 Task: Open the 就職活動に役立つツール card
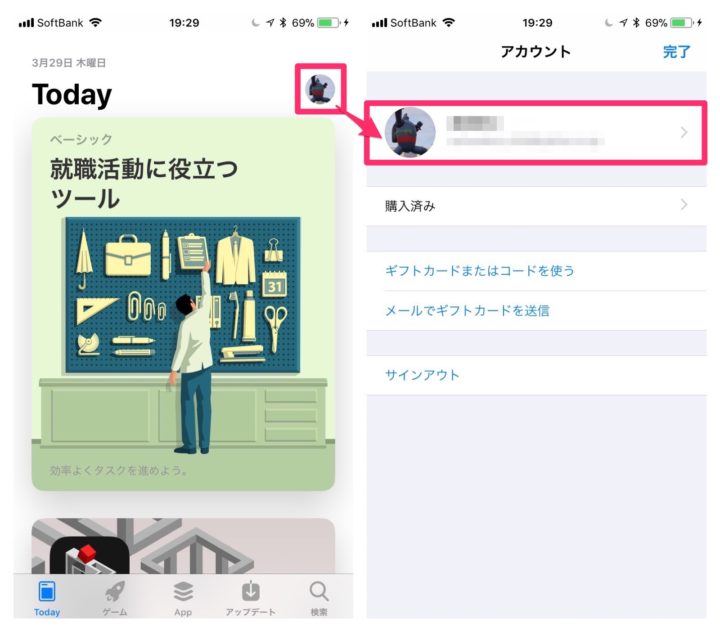click(183, 304)
